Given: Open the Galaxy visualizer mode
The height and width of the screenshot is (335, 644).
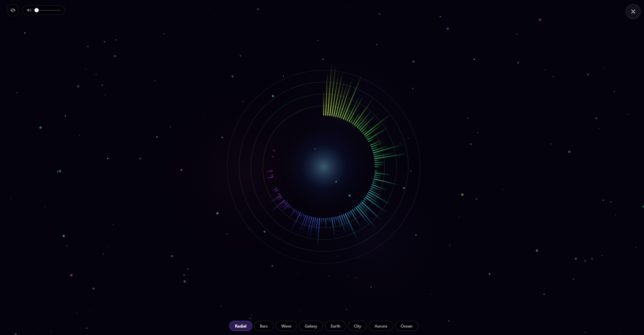Looking at the screenshot, I should point(310,326).
